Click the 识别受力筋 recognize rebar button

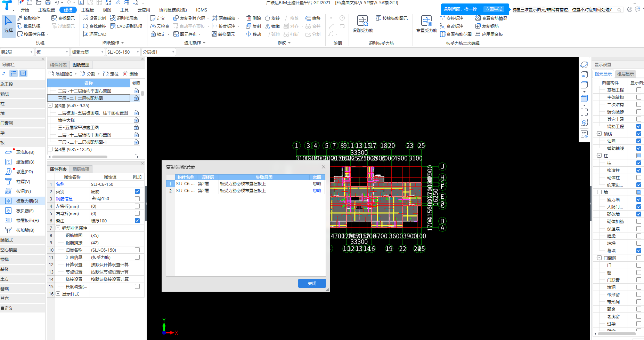click(x=362, y=24)
